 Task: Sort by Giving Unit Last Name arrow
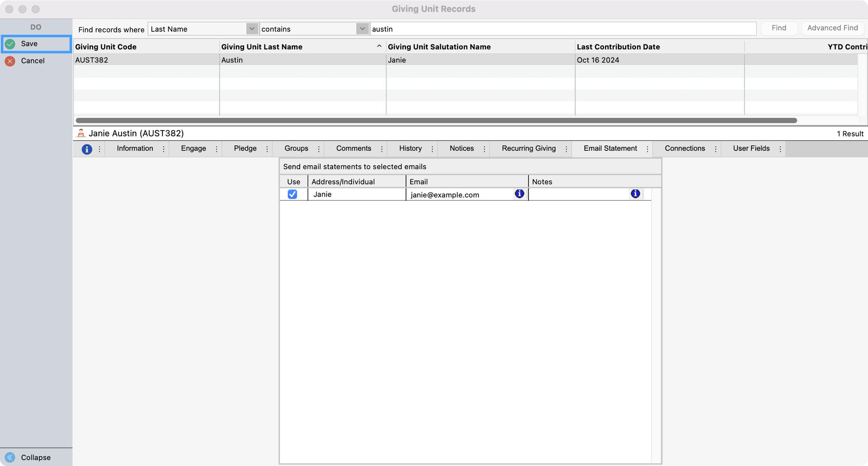point(379,47)
